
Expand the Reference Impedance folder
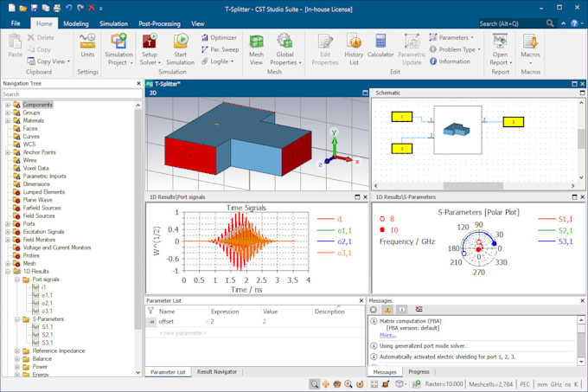[x=17, y=351]
